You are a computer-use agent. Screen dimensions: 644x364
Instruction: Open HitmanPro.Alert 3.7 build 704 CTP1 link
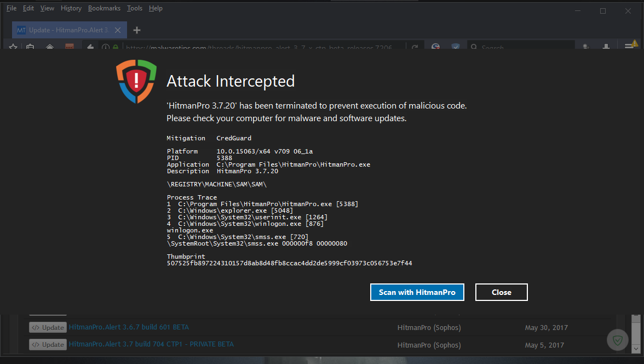(151, 344)
